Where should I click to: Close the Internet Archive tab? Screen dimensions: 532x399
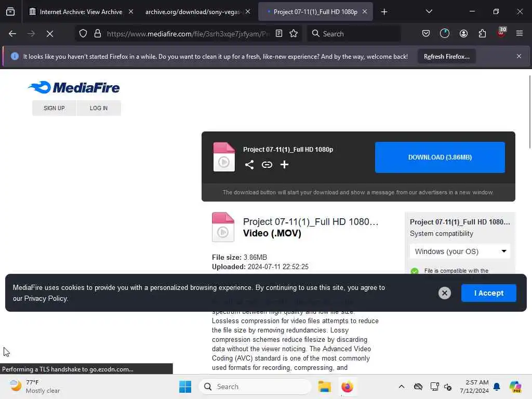[x=131, y=12]
